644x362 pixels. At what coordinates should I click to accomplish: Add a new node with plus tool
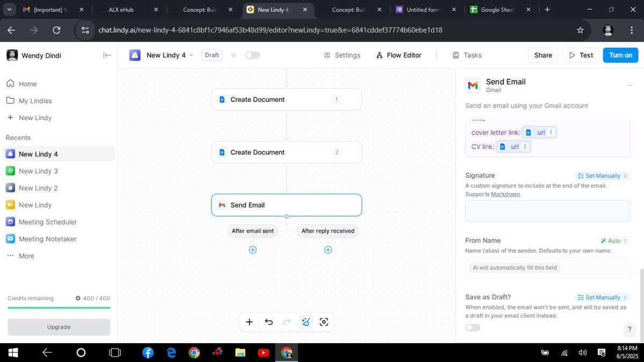point(249,322)
